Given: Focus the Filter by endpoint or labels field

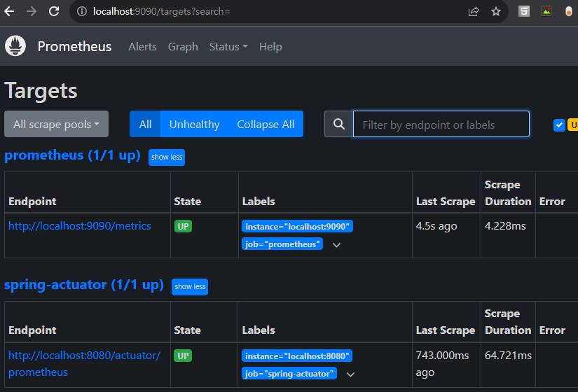Looking at the screenshot, I should (441, 124).
